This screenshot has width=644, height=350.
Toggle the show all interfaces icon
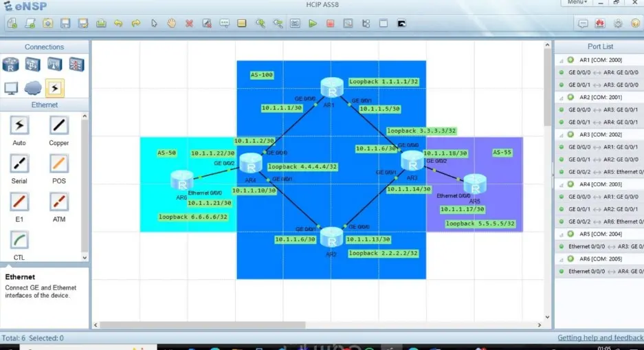(366, 23)
